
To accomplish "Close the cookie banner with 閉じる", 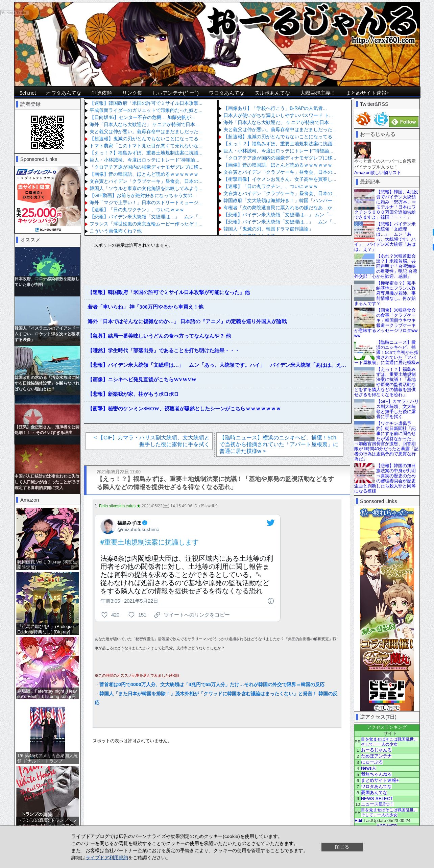I will point(342,847).
